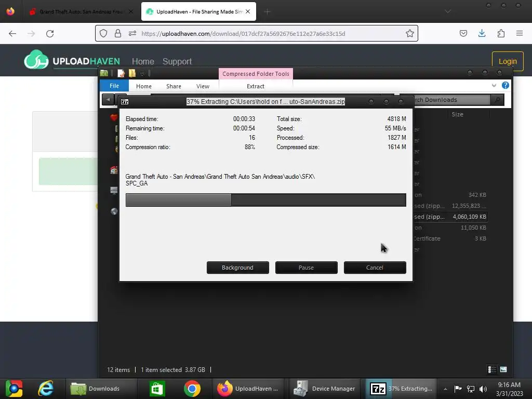Click the 7z icon in dialog title bar
532x399 pixels.
coord(125,101)
